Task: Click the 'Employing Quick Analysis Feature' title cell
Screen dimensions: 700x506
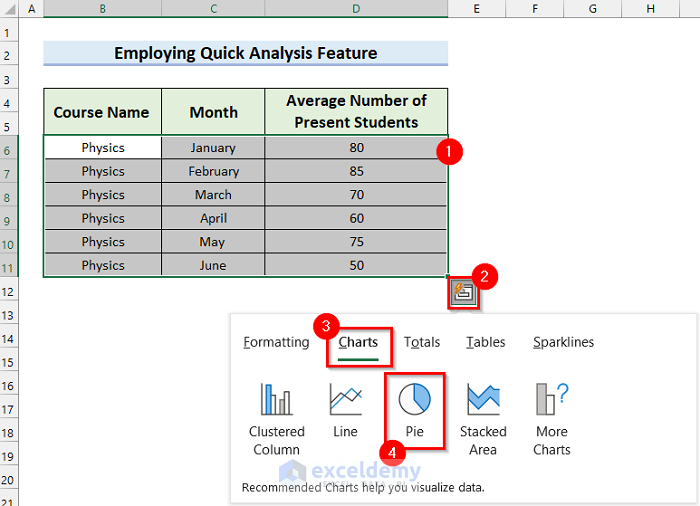Action: click(x=246, y=54)
